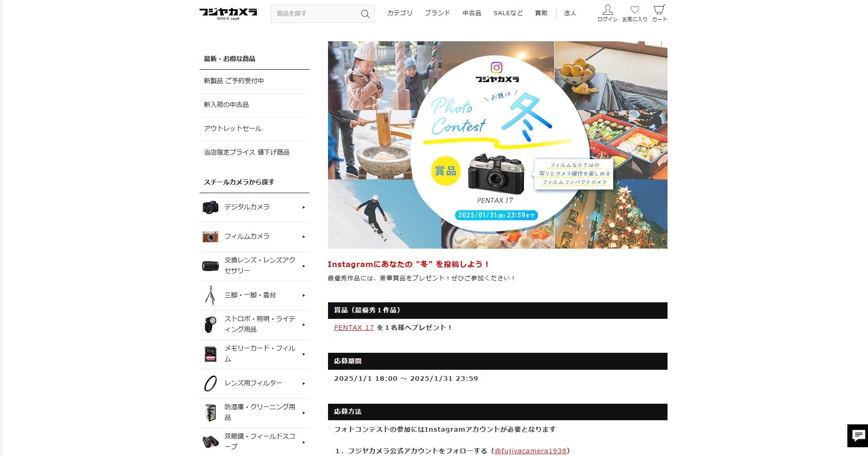Click the 賞品（最優秀１作品） header
868x456 pixels.
click(x=497, y=311)
